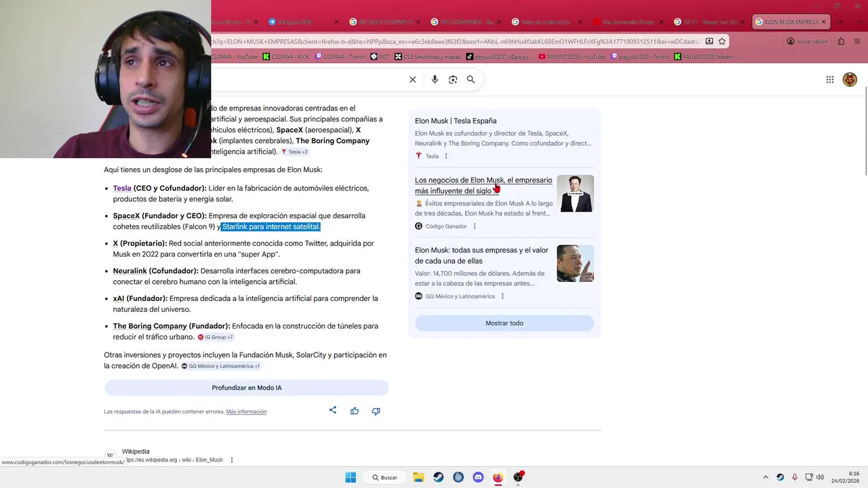The width and height of the screenshot is (868, 488).
Task: Expand the IG Group +7 sources chip
Action: pos(216,337)
